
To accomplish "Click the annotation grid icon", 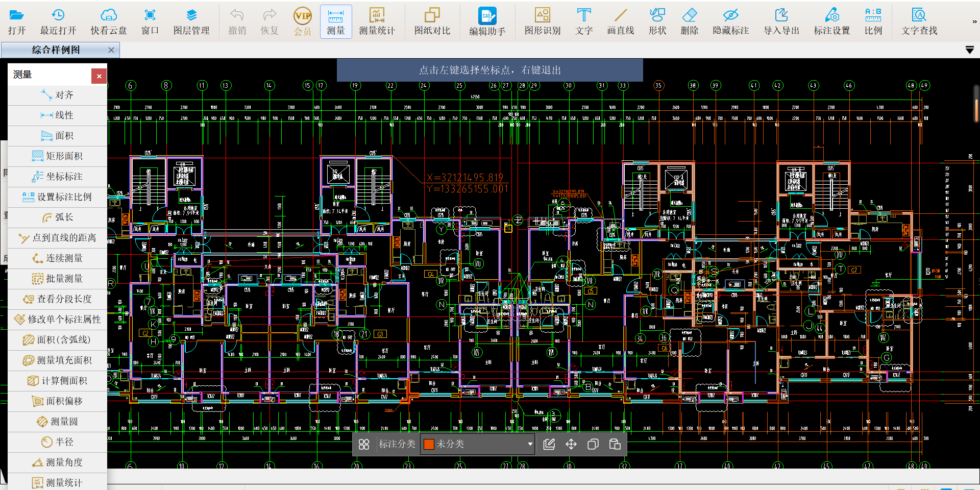I will (364, 445).
